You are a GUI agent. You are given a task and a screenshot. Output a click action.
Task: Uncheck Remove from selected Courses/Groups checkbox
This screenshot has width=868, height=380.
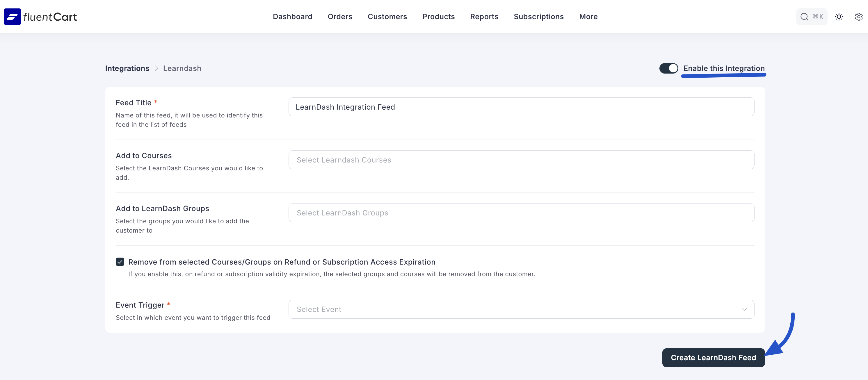click(x=120, y=262)
